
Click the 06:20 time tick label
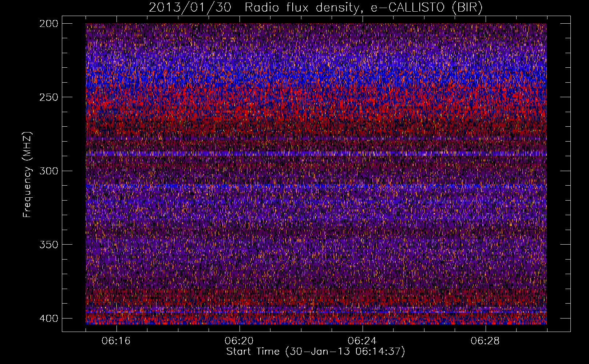coord(239,341)
